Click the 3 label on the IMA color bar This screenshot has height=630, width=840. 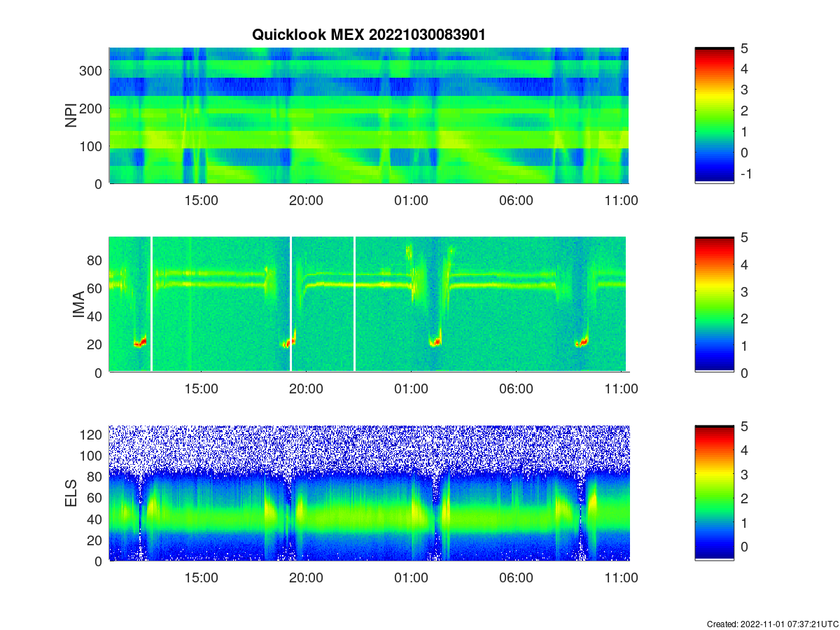pyautogui.click(x=745, y=291)
